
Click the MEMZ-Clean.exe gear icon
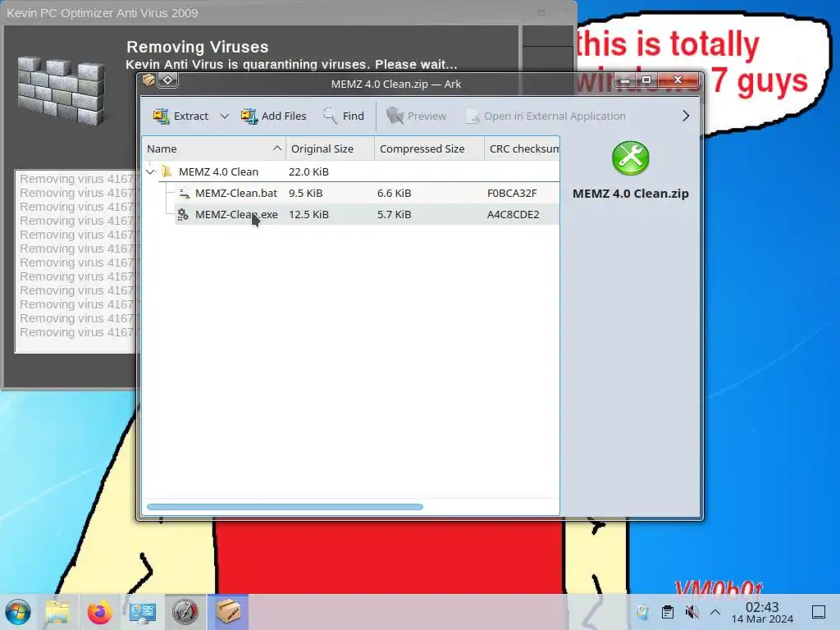tap(183, 214)
